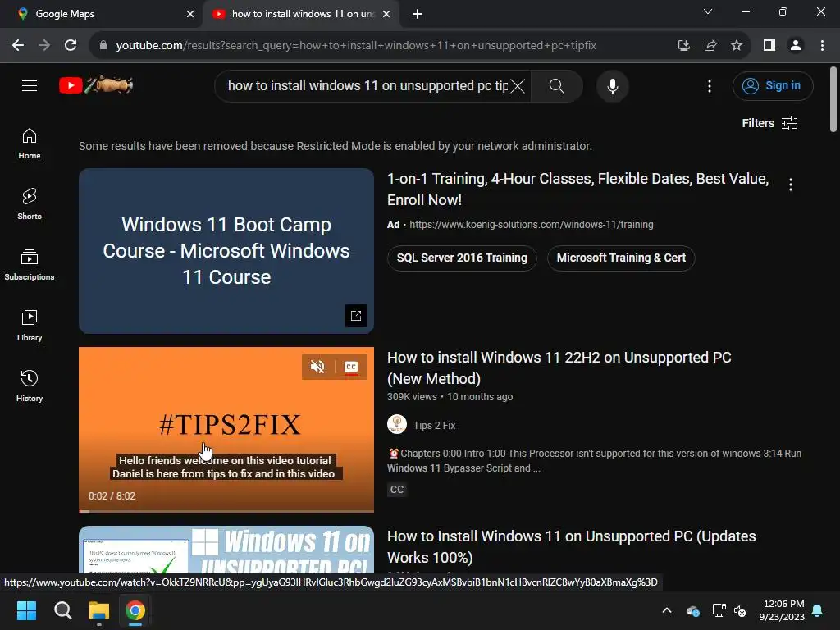Screen dimensions: 840x630
Task: Run search with magnifier button
Action: pyautogui.click(x=557, y=85)
